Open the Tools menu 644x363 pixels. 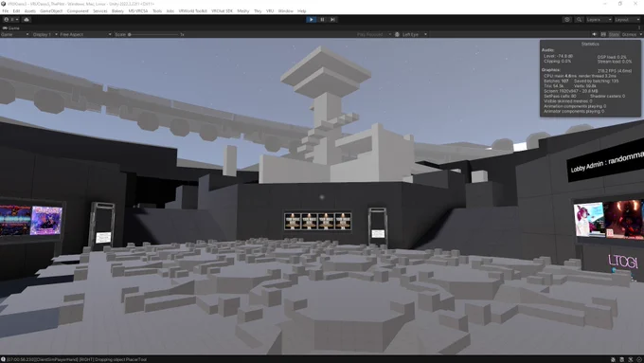(157, 11)
